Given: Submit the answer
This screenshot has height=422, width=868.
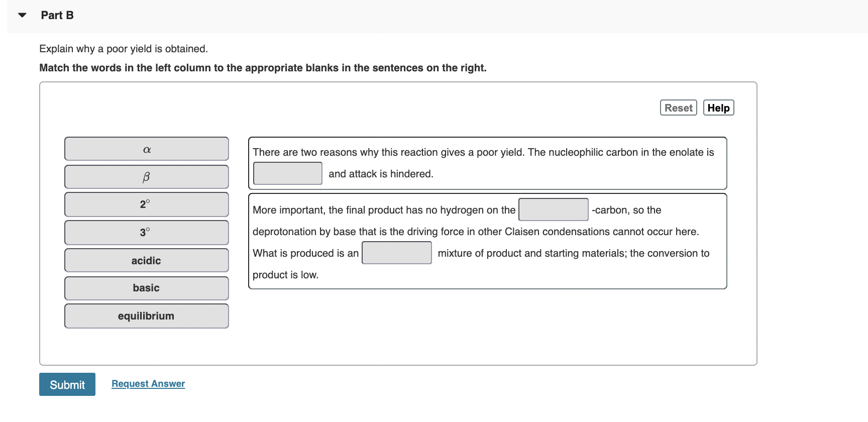Looking at the screenshot, I should [x=67, y=384].
